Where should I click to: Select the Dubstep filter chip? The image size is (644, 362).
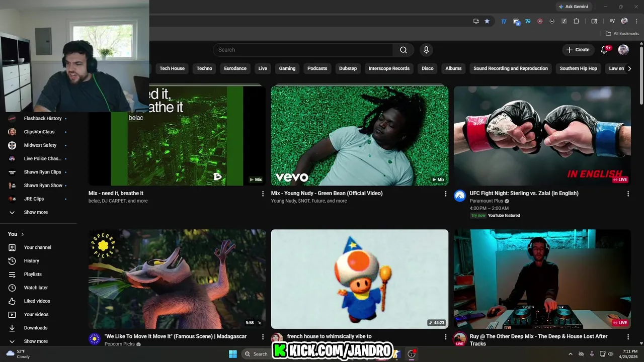[348, 68]
